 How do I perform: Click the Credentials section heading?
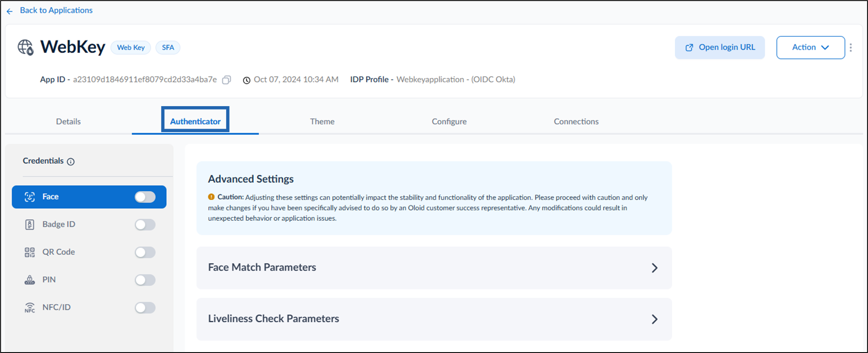click(43, 161)
